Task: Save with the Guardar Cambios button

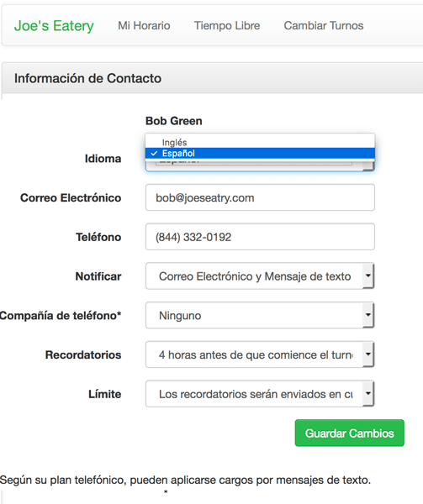Action: coord(349,433)
